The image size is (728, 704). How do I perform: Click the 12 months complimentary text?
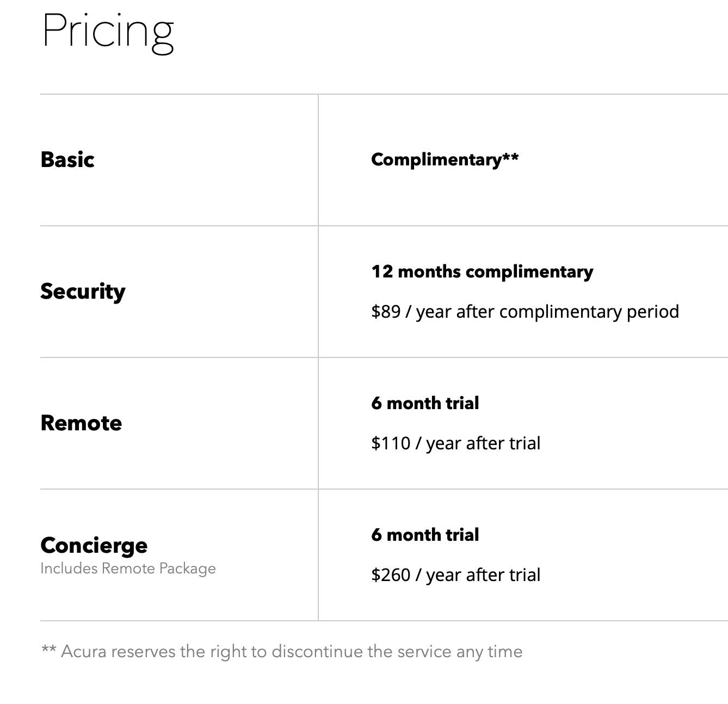(x=482, y=271)
